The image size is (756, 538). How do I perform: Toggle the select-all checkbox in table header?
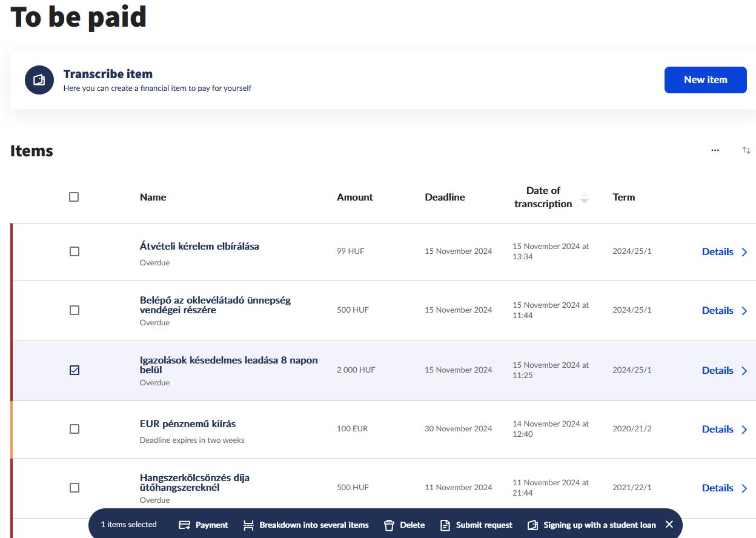click(x=74, y=197)
